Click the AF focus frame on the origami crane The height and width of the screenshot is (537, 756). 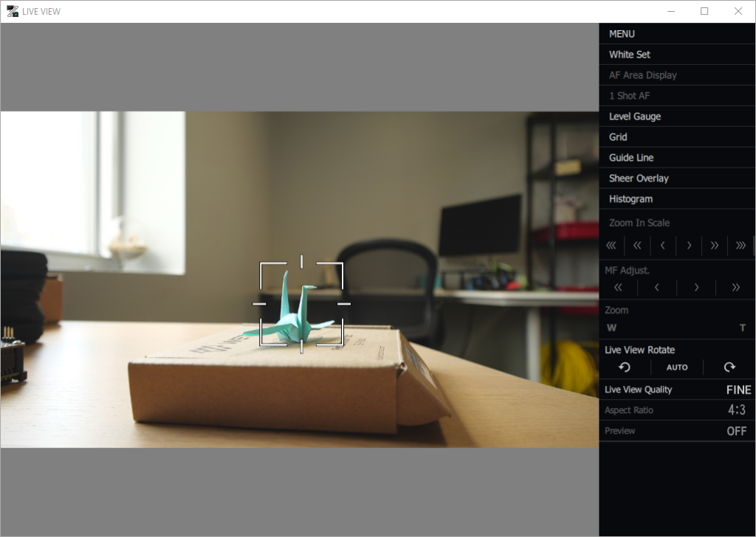point(300,302)
